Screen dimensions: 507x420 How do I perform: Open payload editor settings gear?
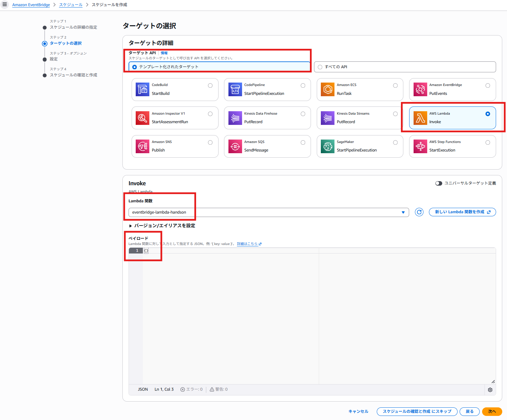click(490, 390)
